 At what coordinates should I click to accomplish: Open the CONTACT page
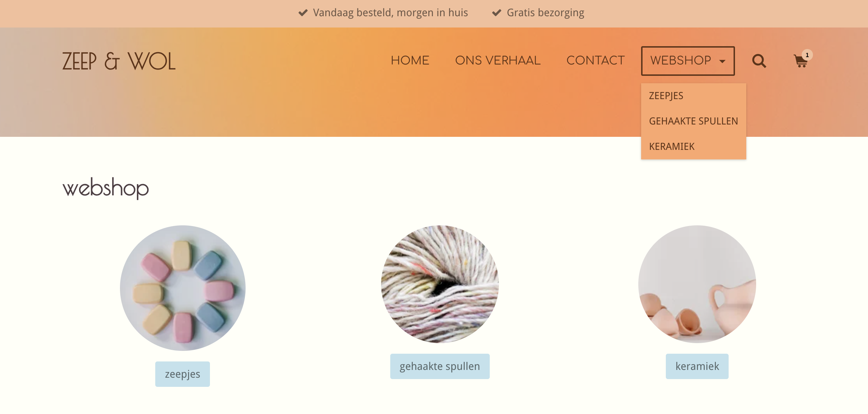pos(596,60)
